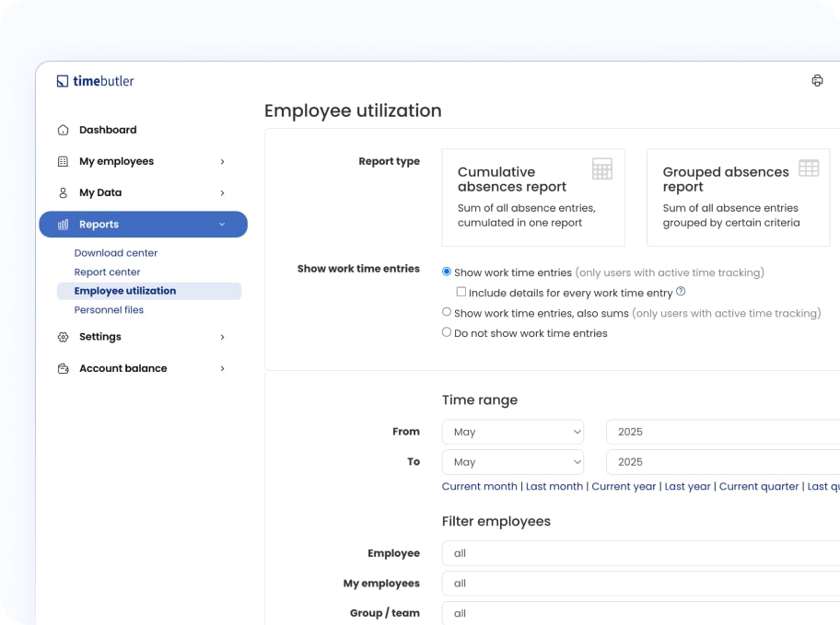This screenshot has width=840, height=625.
Task: Select Show work time entries, also sums
Action: 447,313
